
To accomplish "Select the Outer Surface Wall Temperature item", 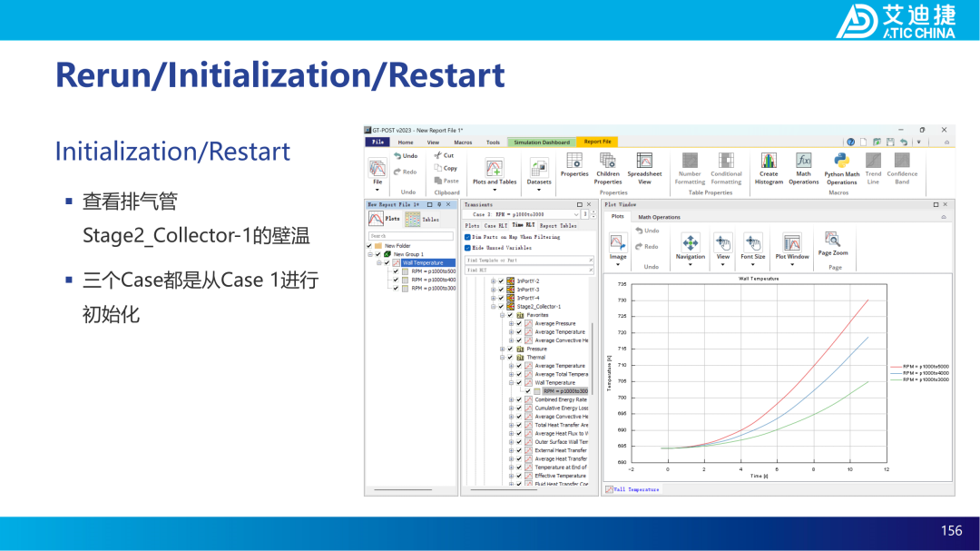I will [562, 441].
